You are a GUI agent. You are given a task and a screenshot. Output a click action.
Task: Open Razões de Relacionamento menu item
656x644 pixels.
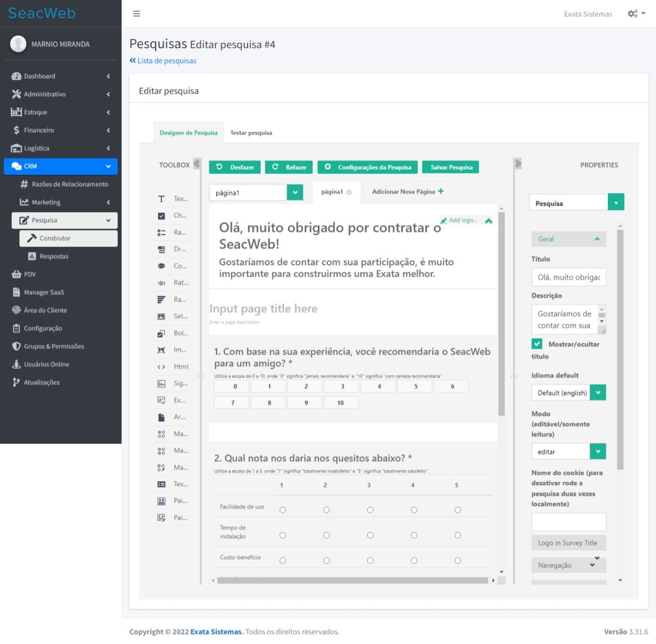point(65,184)
